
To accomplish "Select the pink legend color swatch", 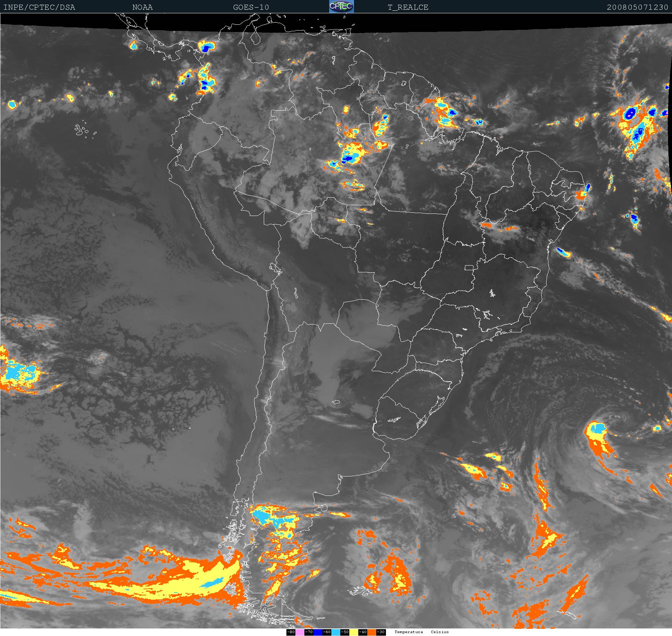I will point(300,632).
